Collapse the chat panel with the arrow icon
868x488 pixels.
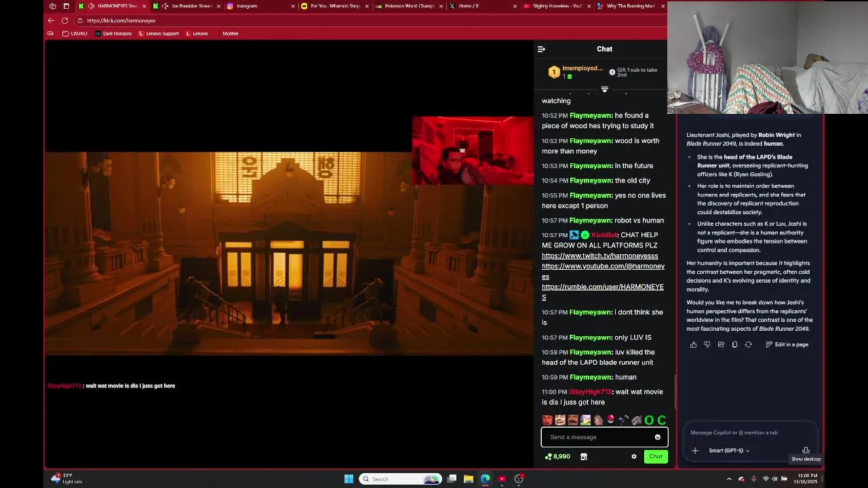(x=541, y=49)
